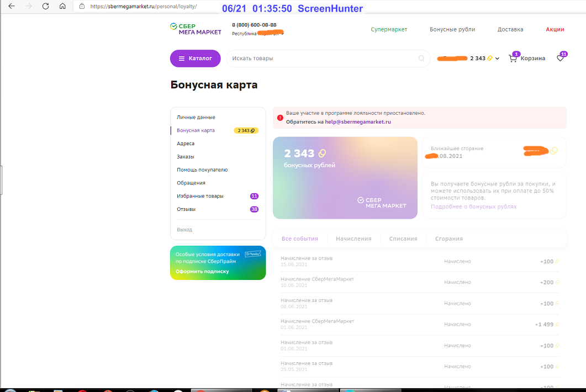Screen dimensions: 586x392
Task: Switch to the Начисления tab
Action: point(353,239)
